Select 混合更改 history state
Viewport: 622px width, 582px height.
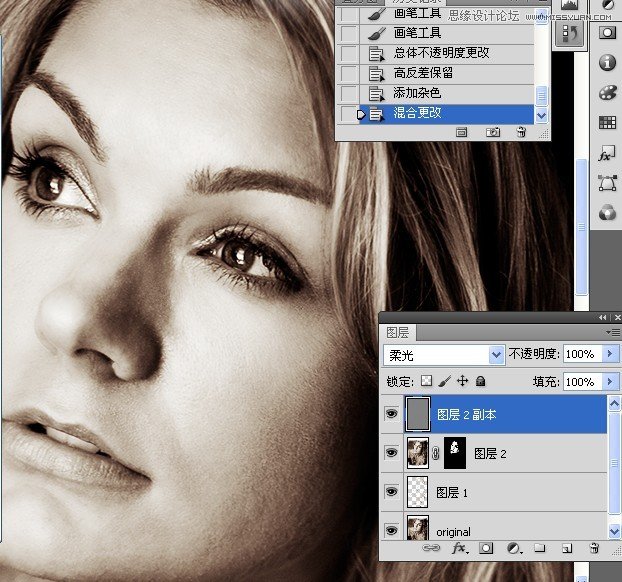446,114
